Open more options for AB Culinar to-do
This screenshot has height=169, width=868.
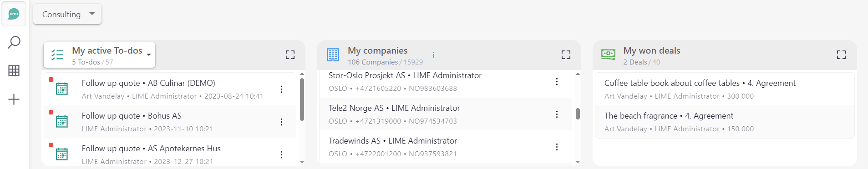click(281, 89)
